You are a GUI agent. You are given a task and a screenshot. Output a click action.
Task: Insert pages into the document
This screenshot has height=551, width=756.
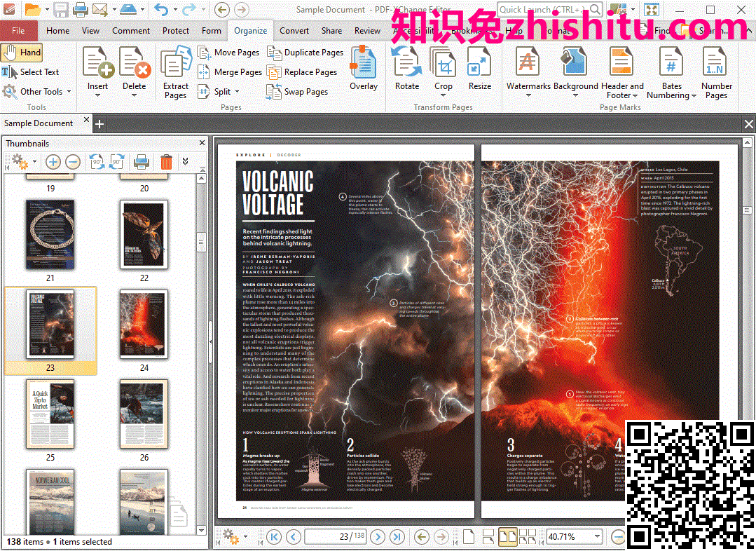click(x=98, y=70)
